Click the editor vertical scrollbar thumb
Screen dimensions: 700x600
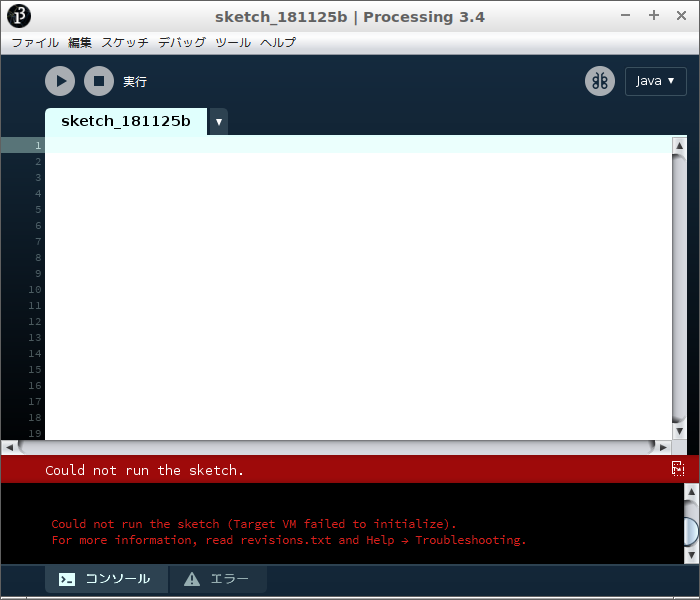click(x=679, y=288)
